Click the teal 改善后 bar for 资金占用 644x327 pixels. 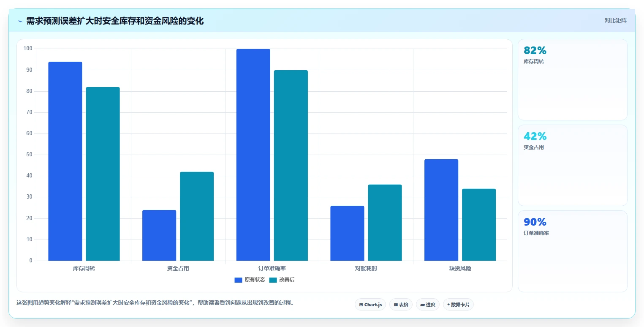[x=197, y=216]
